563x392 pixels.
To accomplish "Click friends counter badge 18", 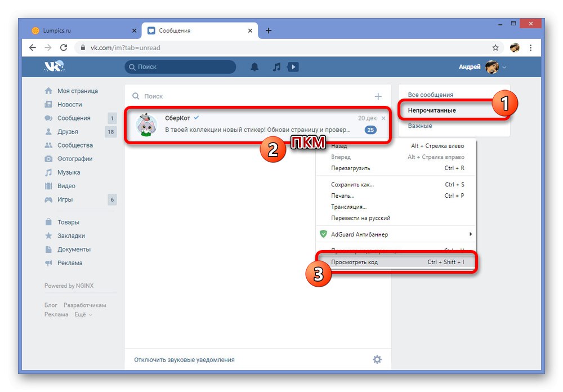I will [x=111, y=132].
